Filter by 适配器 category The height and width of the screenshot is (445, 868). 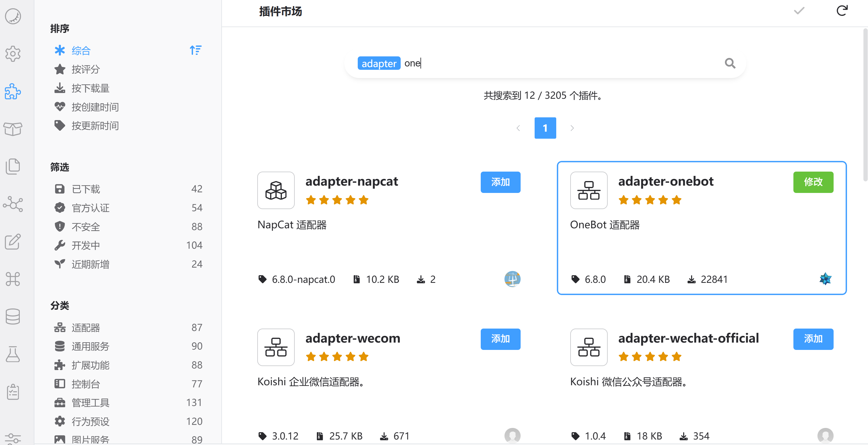(x=128, y=328)
